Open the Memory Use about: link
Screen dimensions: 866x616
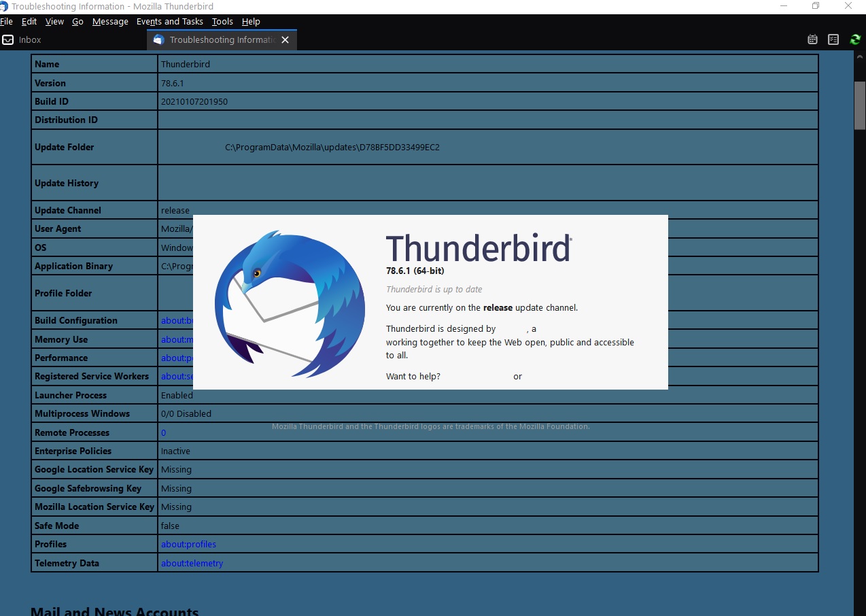177,340
